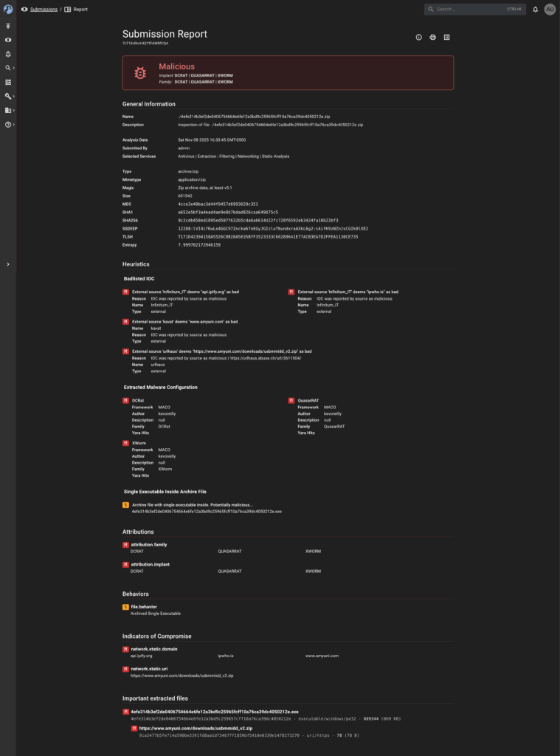Open the AU user avatar menu
Screen dimensions: 560x756
tap(550, 10)
